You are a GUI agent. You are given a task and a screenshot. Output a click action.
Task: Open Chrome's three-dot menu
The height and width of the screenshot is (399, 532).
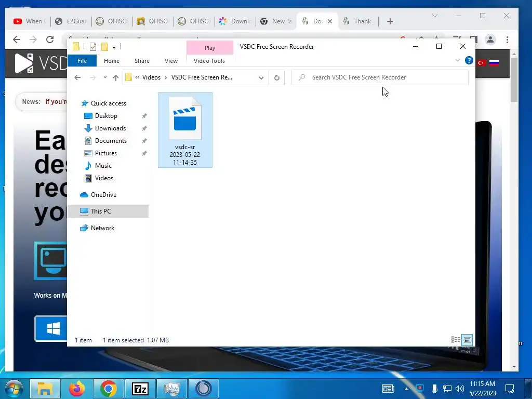507,39
